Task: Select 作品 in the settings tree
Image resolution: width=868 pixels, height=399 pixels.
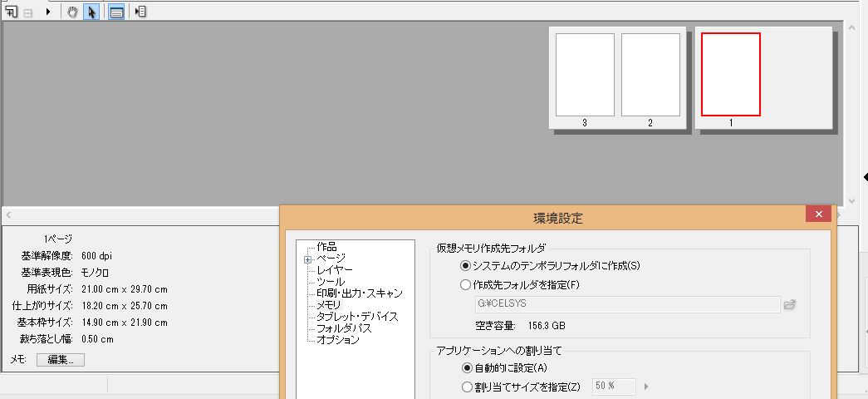Action: (x=326, y=247)
